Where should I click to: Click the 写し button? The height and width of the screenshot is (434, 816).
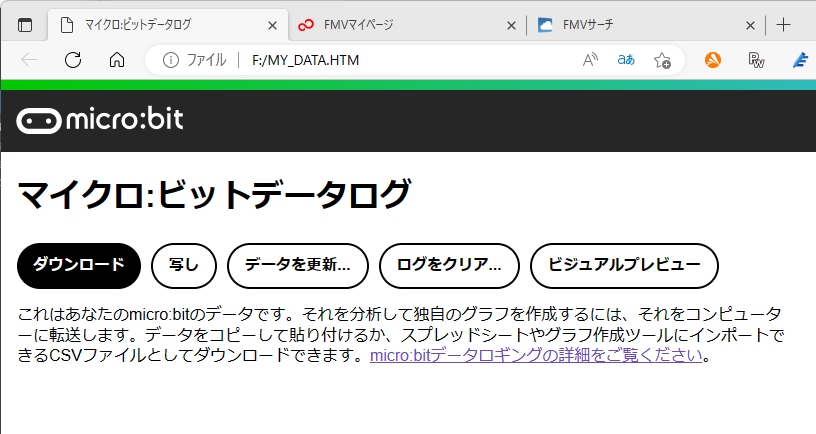coord(184,265)
